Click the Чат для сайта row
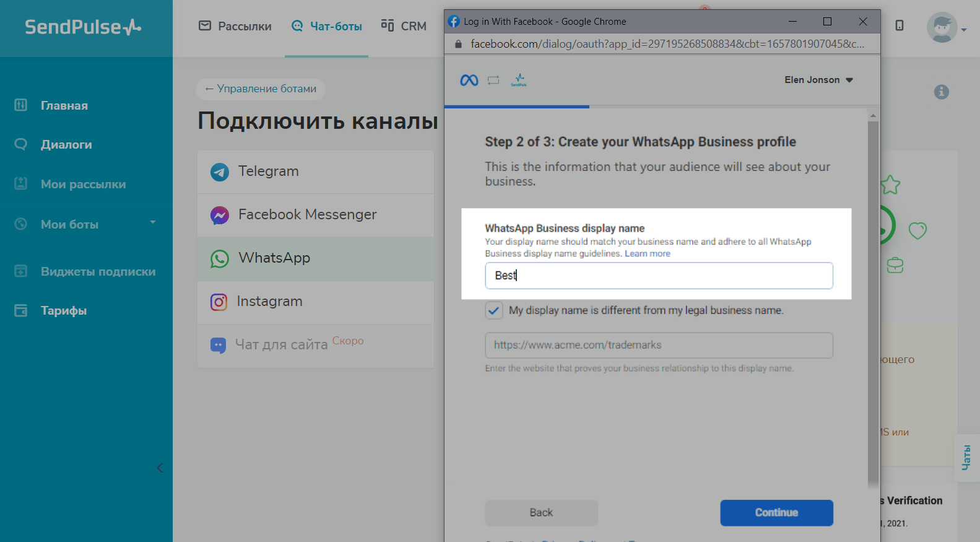 pyautogui.click(x=316, y=345)
